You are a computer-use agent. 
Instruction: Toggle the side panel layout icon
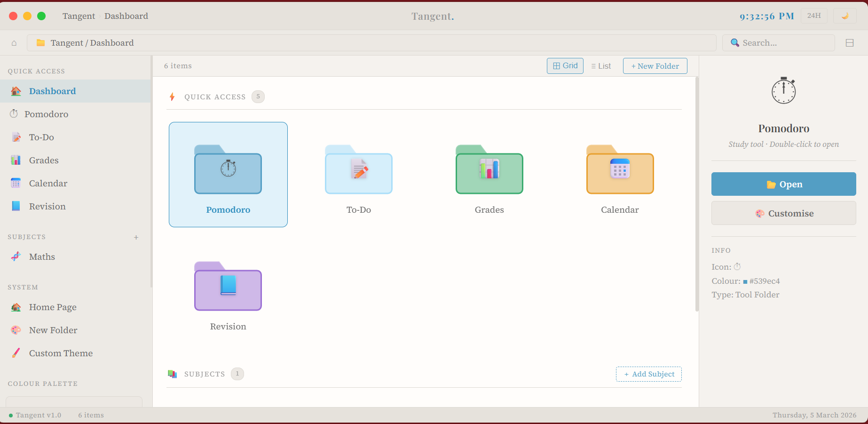[x=850, y=43]
